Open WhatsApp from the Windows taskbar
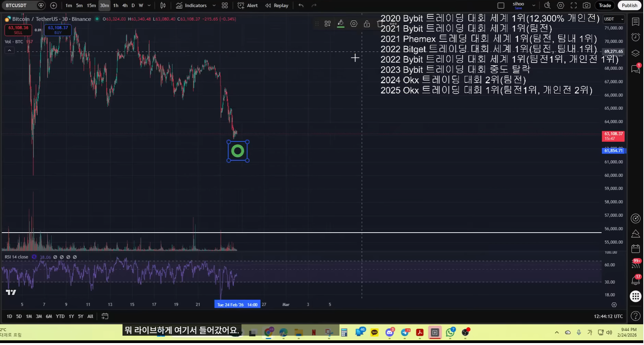Screen dimensions: 644x345 pos(450,332)
